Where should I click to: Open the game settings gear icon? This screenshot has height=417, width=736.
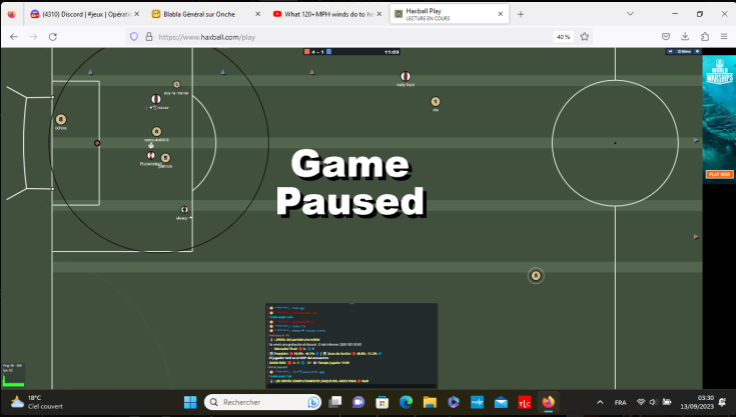[698, 51]
